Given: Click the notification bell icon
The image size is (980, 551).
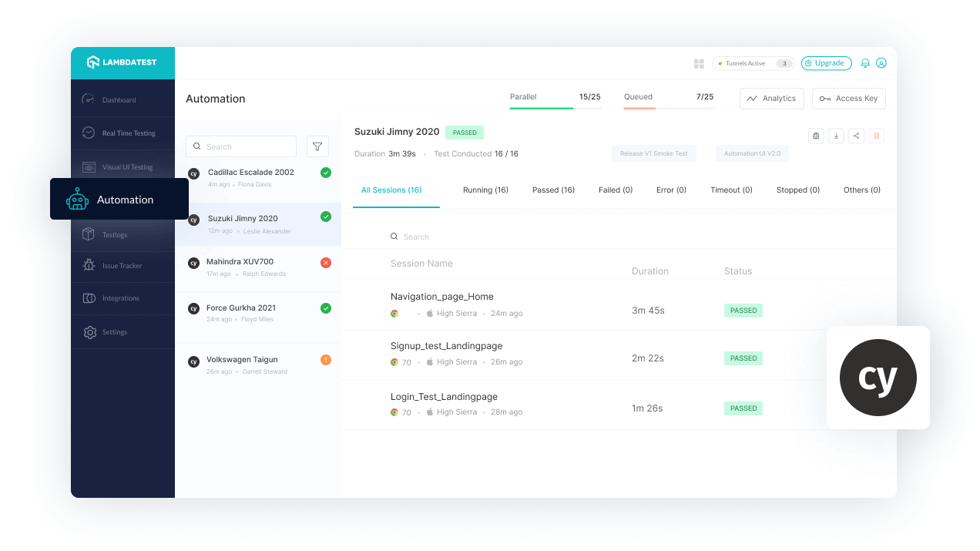Looking at the screenshot, I should 865,63.
